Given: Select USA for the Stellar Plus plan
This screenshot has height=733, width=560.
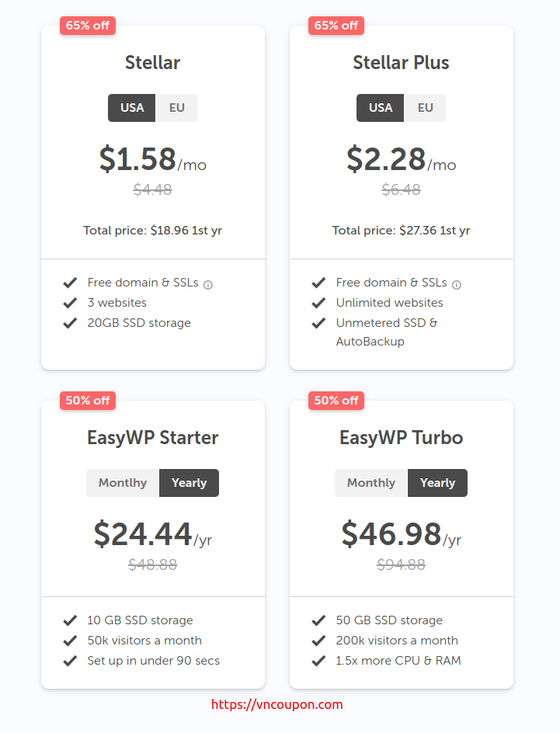Looking at the screenshot, I should tap(380, 108).
